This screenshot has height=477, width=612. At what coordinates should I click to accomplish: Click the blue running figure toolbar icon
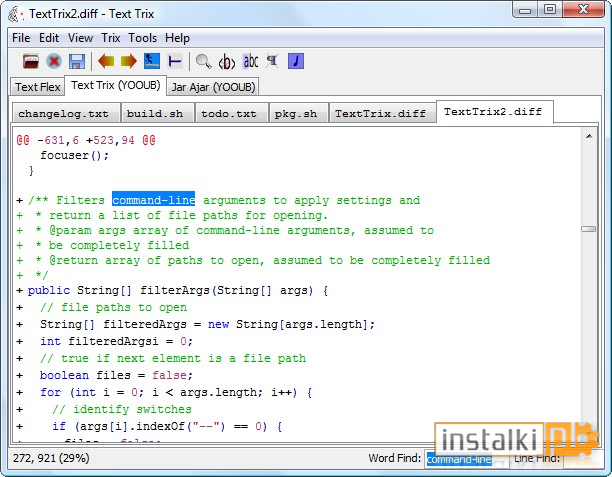coord(152,61)
